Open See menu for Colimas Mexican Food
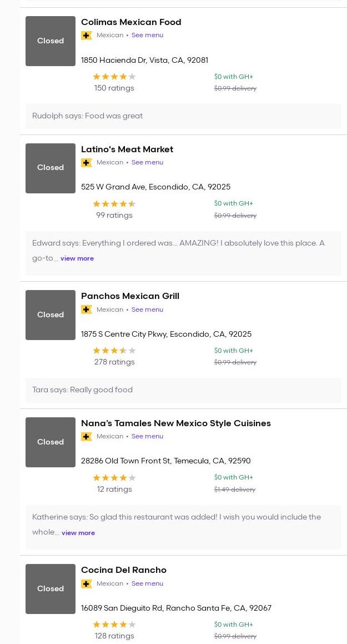The image size is (347, 644). [147, 35]
